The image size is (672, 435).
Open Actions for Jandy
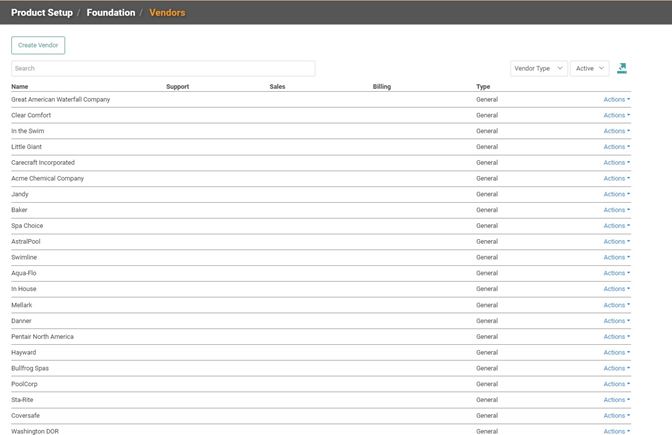pos(617,194)
